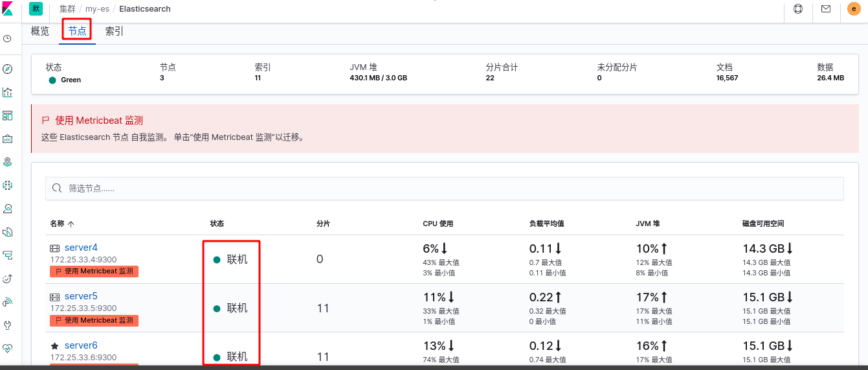The height and width of the screenshot is (370, 868).
Task: Switch to the 概览 tab
Action: pyautogui.click(x=40, y=31)
